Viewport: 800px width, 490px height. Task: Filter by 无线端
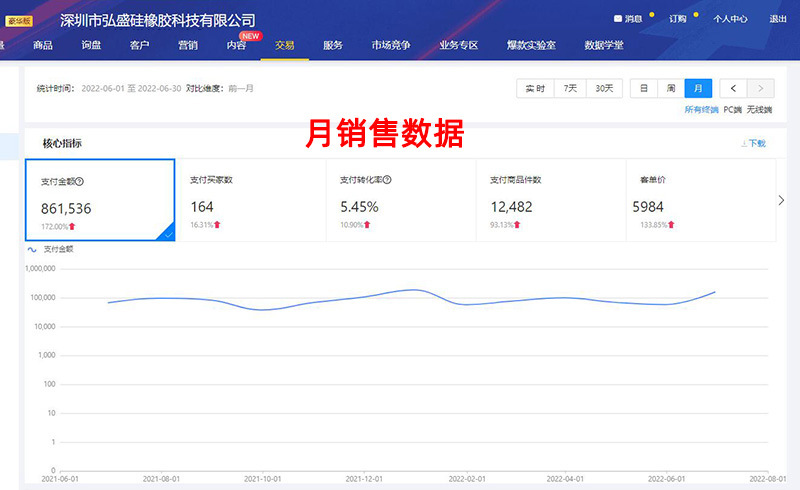[759, 110]
